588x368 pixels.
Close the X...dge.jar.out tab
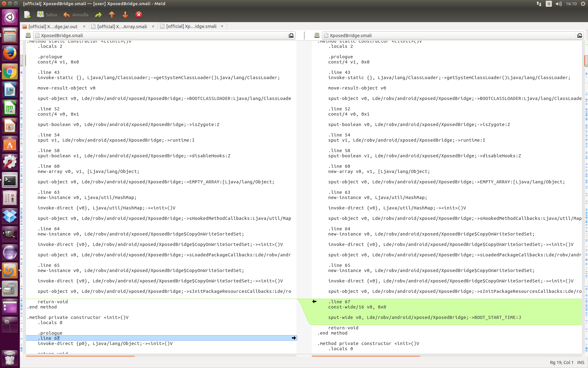point(84,26)
